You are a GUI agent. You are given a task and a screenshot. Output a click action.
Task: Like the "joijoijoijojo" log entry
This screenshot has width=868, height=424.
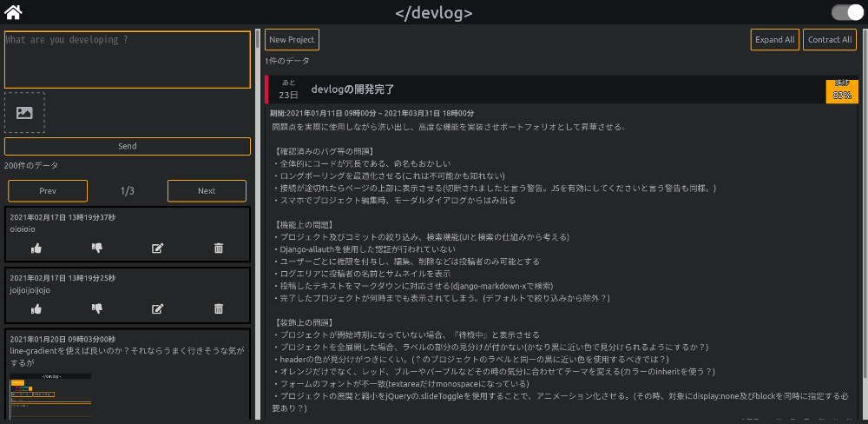36,308
